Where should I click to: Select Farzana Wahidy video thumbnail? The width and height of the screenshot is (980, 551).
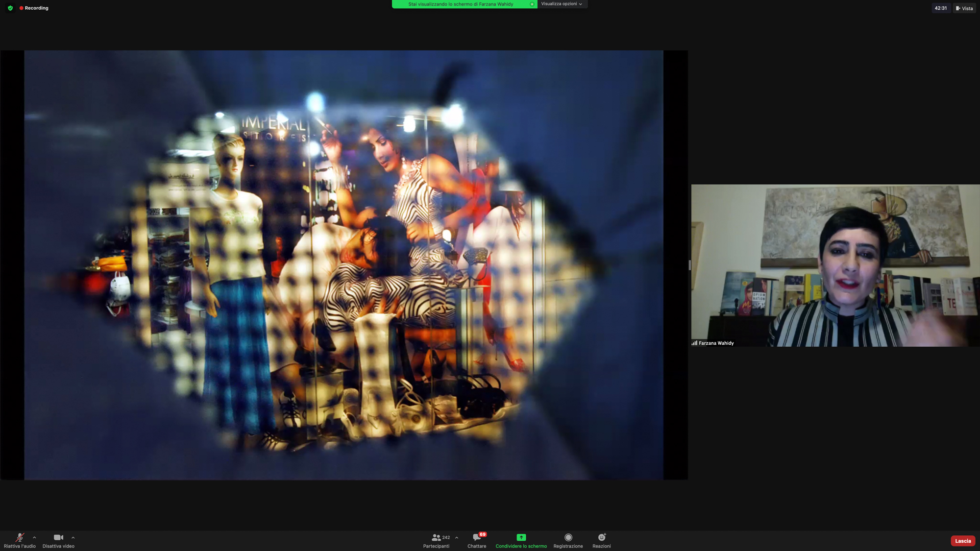835,265
